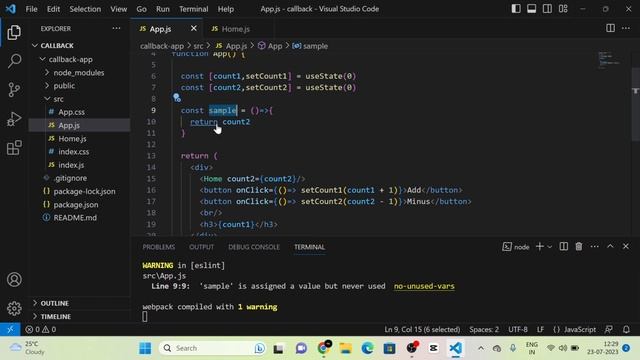Open Explorer Views and More Actions ellipsis
Viewport: 640px width, 360px height.
click(x=116, y=28)
